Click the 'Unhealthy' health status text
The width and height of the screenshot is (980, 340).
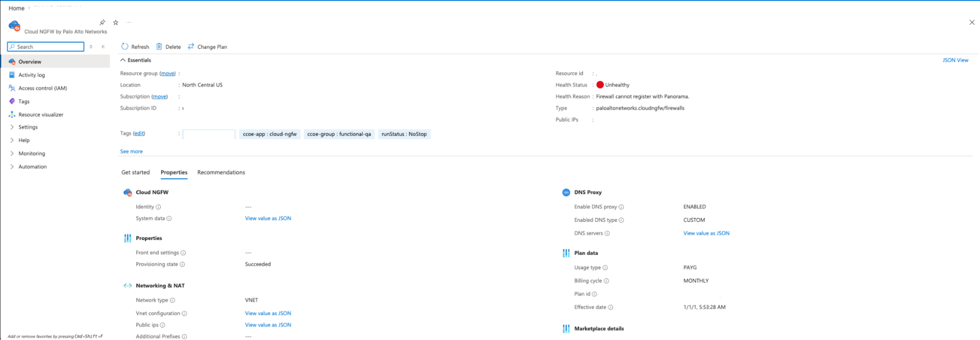click(617, 85)
